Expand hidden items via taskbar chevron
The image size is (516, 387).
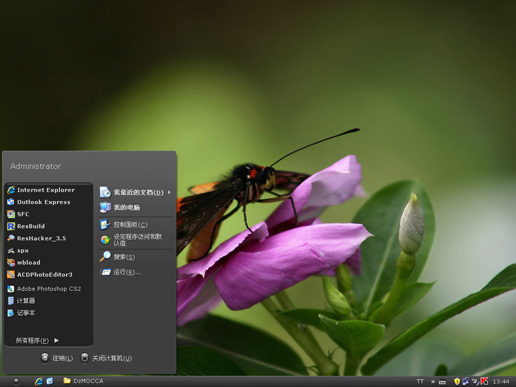coord(433,381)
